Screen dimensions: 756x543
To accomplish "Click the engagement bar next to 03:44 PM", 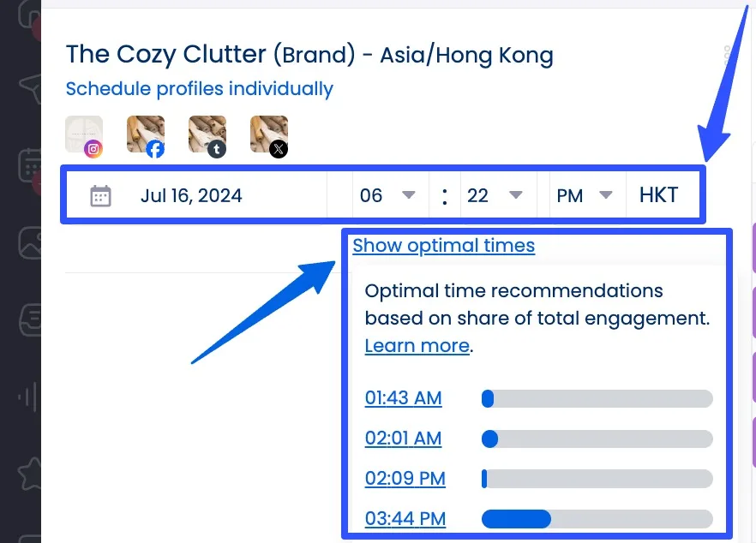I will (x=597, y=519).
